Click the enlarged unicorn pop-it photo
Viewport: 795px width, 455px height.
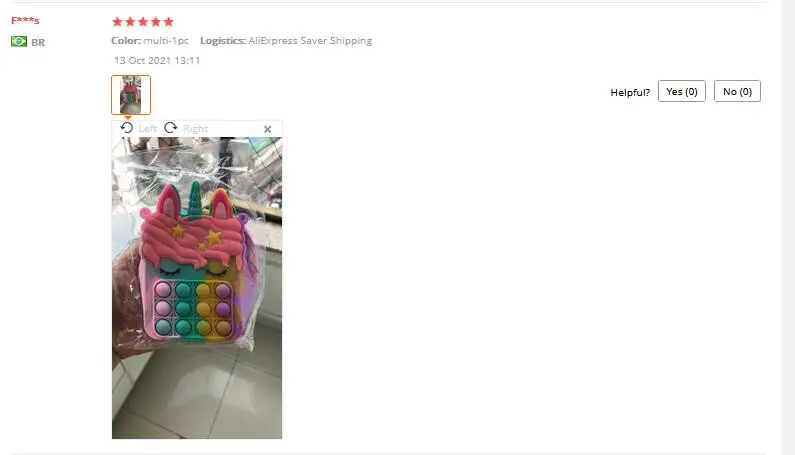click(197, 288)
